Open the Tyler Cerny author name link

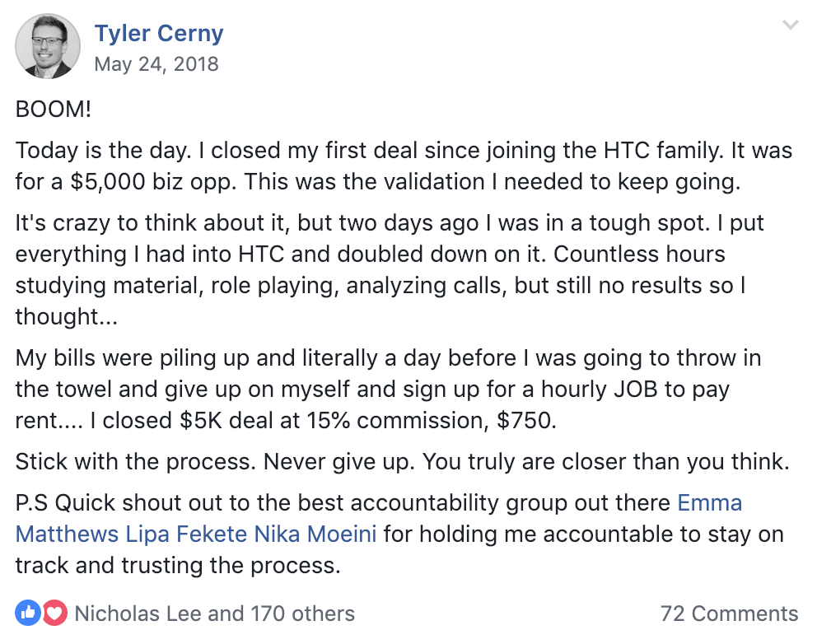point(159,33)
